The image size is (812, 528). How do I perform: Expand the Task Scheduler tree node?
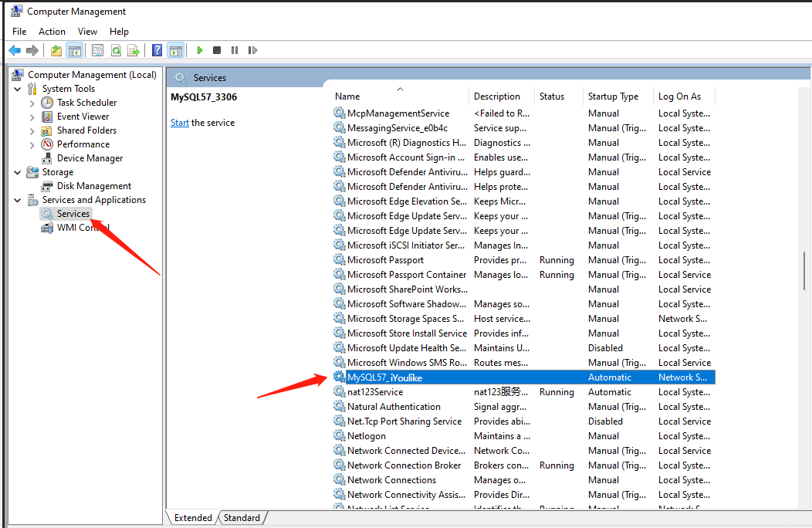pos(32,103)
